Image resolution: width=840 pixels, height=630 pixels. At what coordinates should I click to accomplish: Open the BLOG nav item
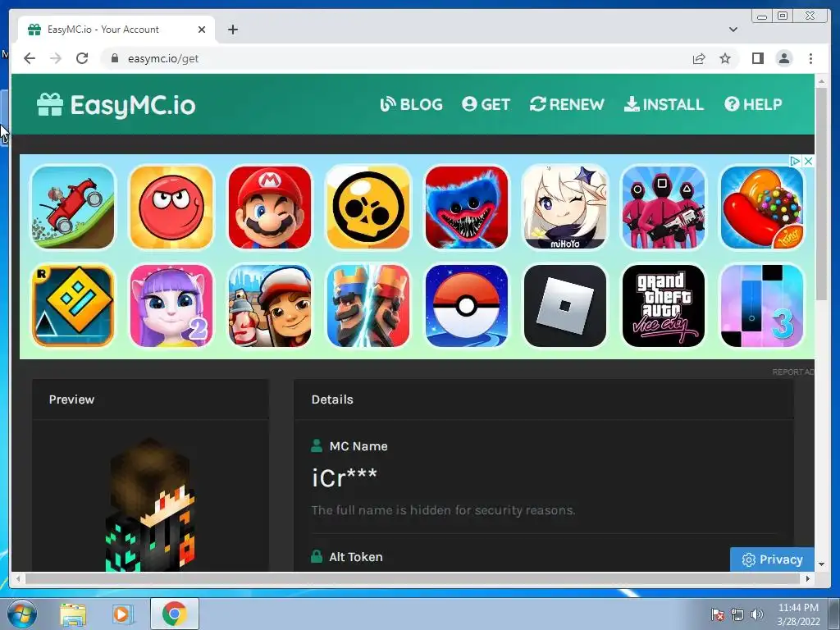(x=412, y=104)
